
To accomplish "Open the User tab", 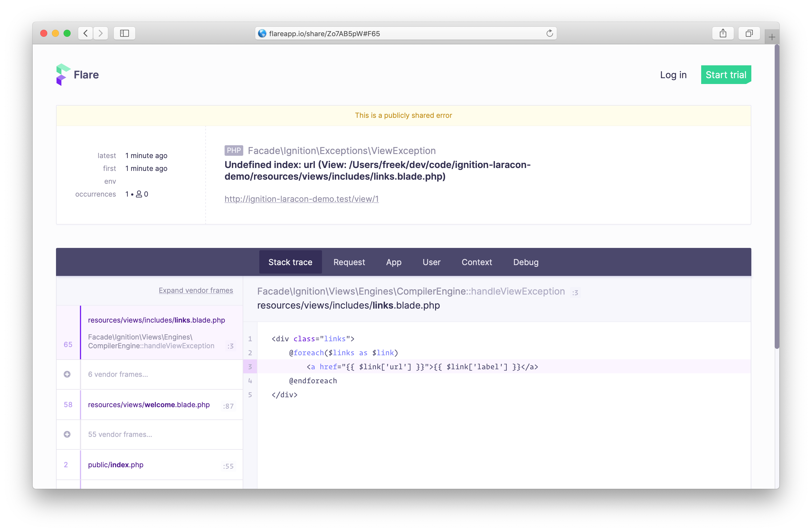I will tap(431, 262).
